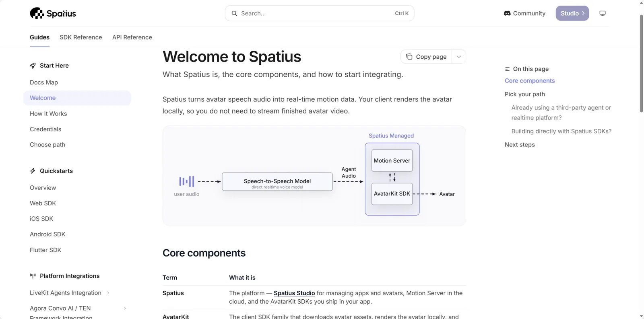Click the Core components heading
This screenshot has height=319, width=644.
(204, 253)
